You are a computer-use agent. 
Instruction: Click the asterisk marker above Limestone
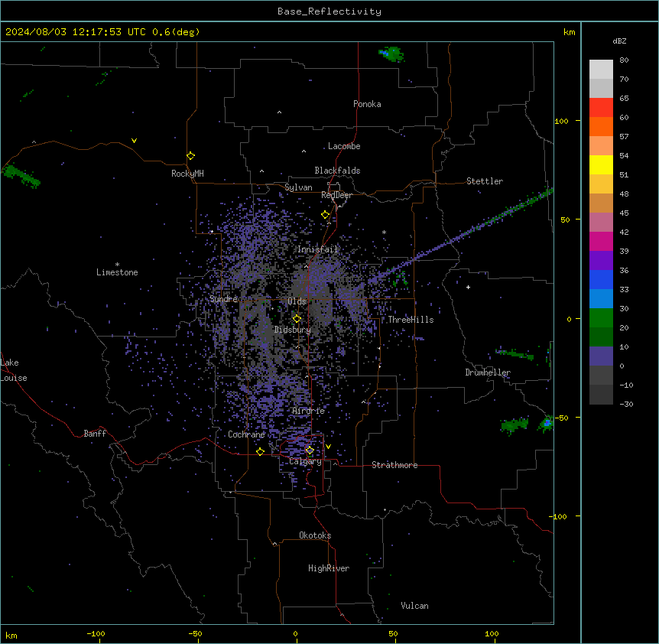117,265
